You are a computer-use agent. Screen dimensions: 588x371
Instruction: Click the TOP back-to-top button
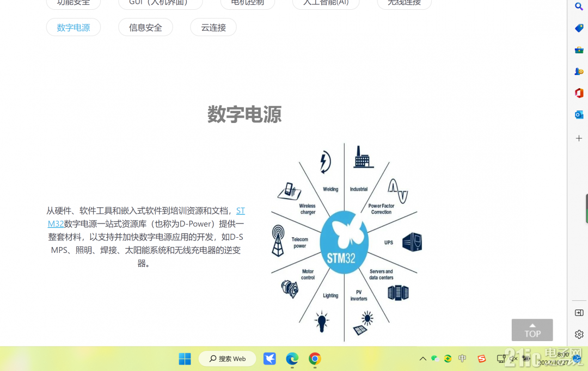tap(532, 330)
